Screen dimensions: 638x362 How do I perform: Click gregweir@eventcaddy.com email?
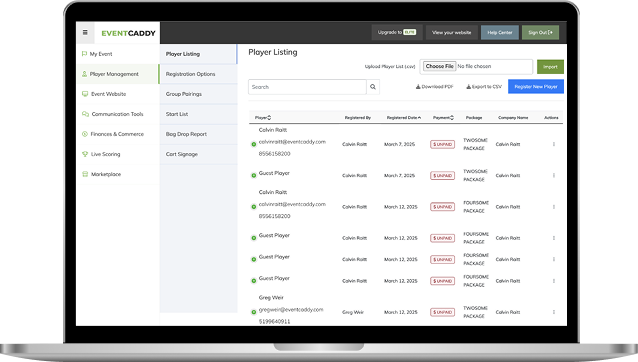pyautogui.click(x=291, y=310)
